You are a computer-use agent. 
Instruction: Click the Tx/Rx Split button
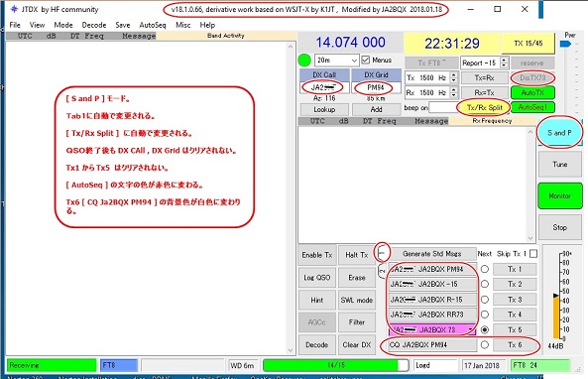pos(485,108)
